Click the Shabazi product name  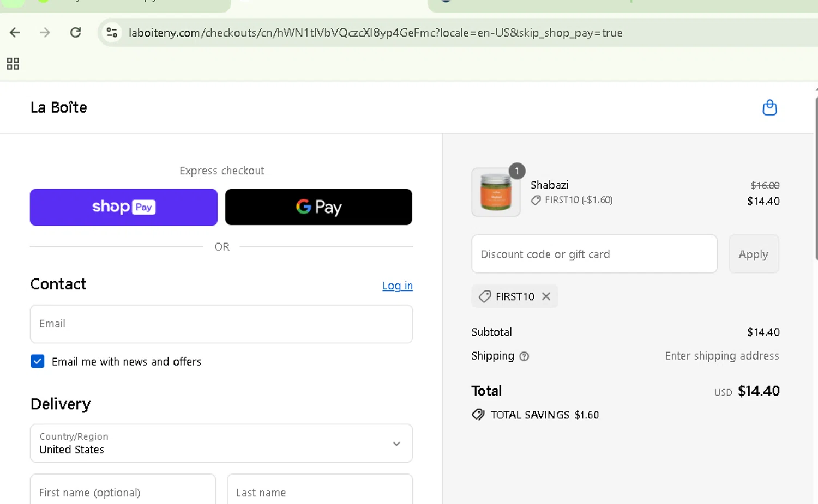coord(550,185)
